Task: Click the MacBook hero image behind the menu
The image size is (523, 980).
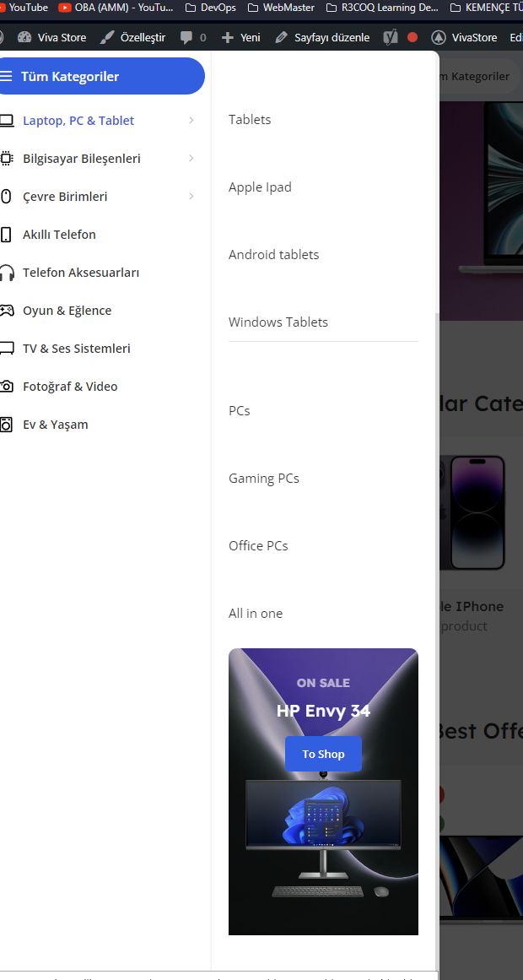Action: coord(481,211)
